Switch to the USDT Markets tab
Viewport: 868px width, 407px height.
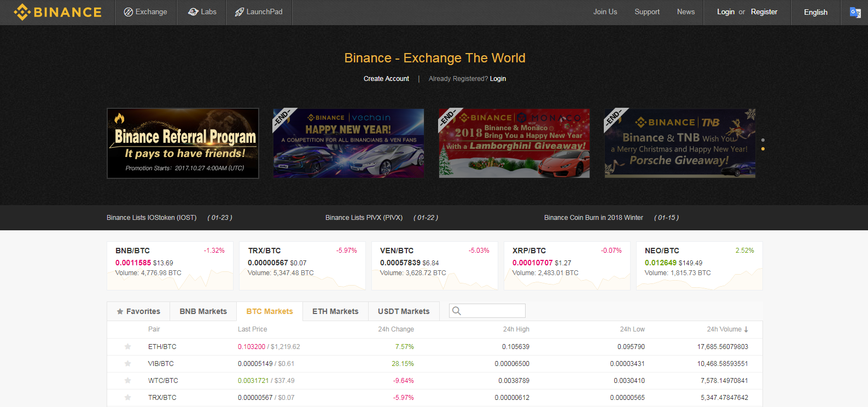[404, 311]
